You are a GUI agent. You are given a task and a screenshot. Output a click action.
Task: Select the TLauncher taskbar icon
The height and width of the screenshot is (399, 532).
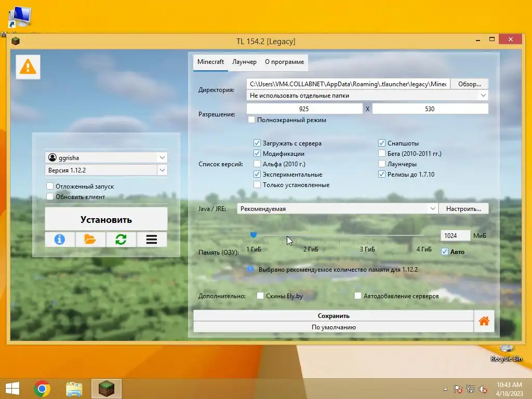[x=106, y=389]
